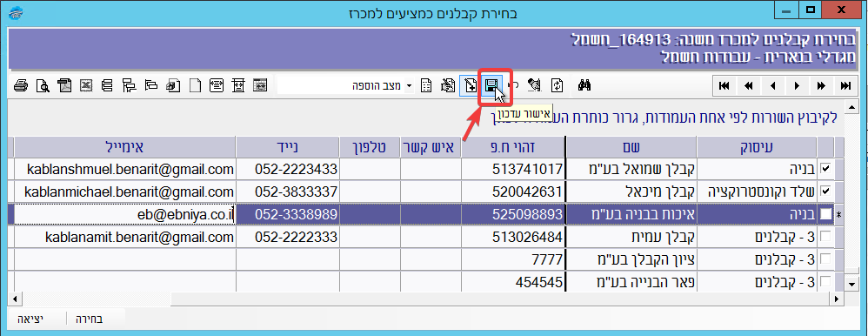Jump to last record navigation button
The width and height of the screenshot is (868, 336).
click(845, 86)
